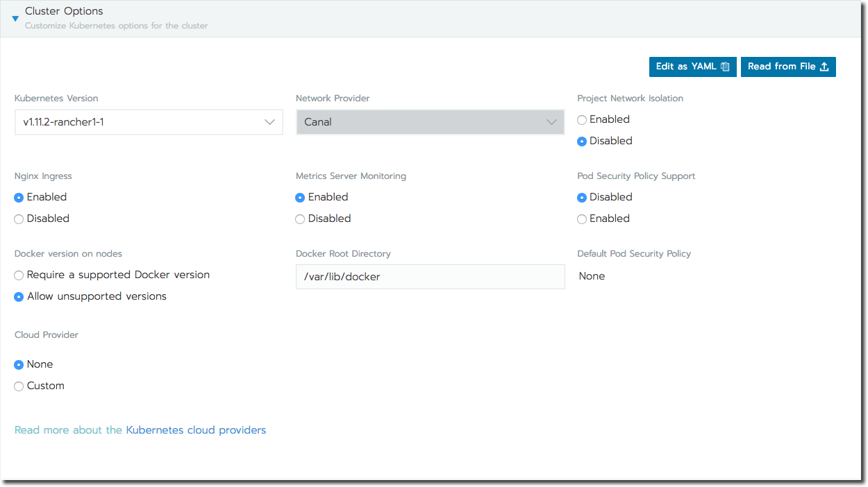Disable Metrics Server Monitoring
The image size is (868, 487).
(300, 219)
